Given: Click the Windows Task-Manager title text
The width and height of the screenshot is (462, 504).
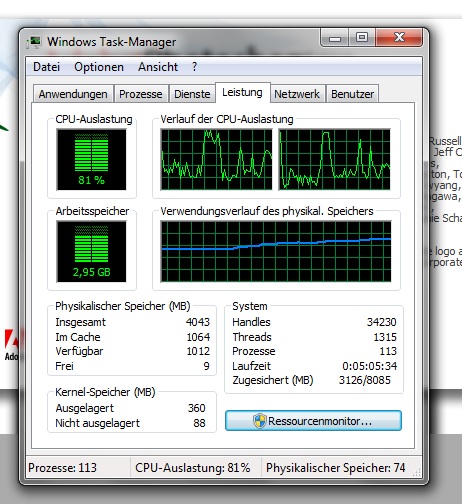Looking at the screenshot, I should coord(111,42).
